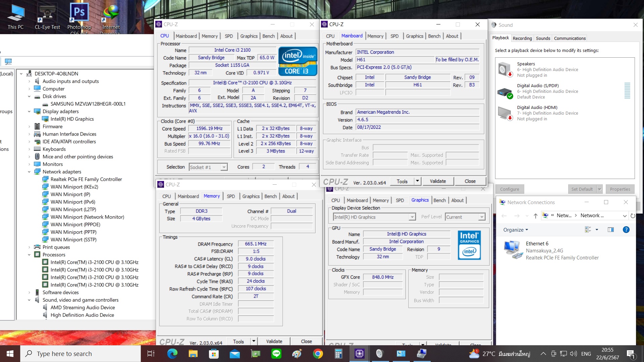
Task: Collapse the Processors node
Action: (x=29, y=255)
